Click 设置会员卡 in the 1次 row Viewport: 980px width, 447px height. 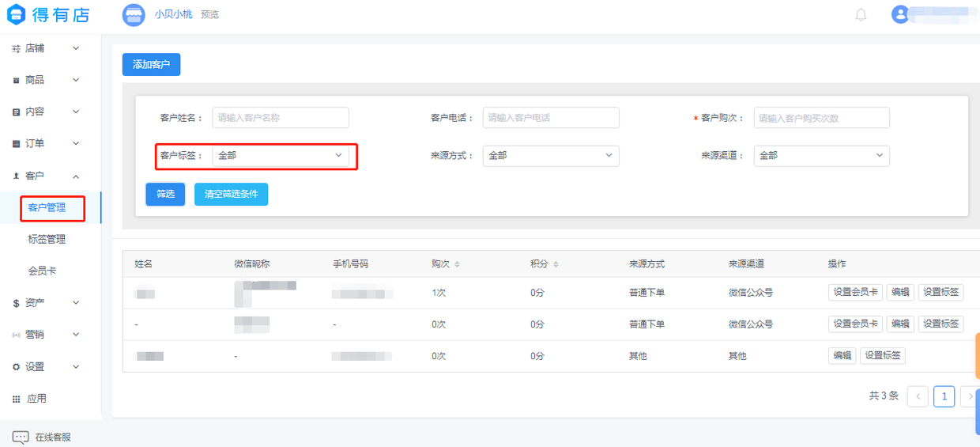pos(855,293)
